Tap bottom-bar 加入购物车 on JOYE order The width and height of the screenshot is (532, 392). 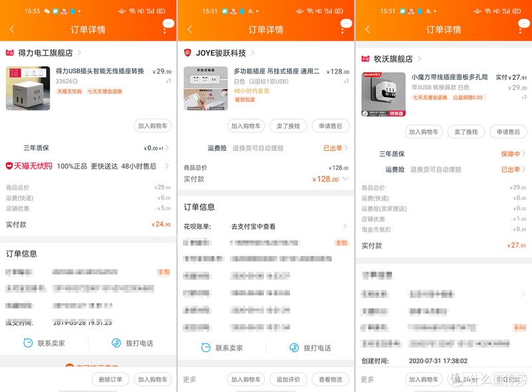point(246,379)
